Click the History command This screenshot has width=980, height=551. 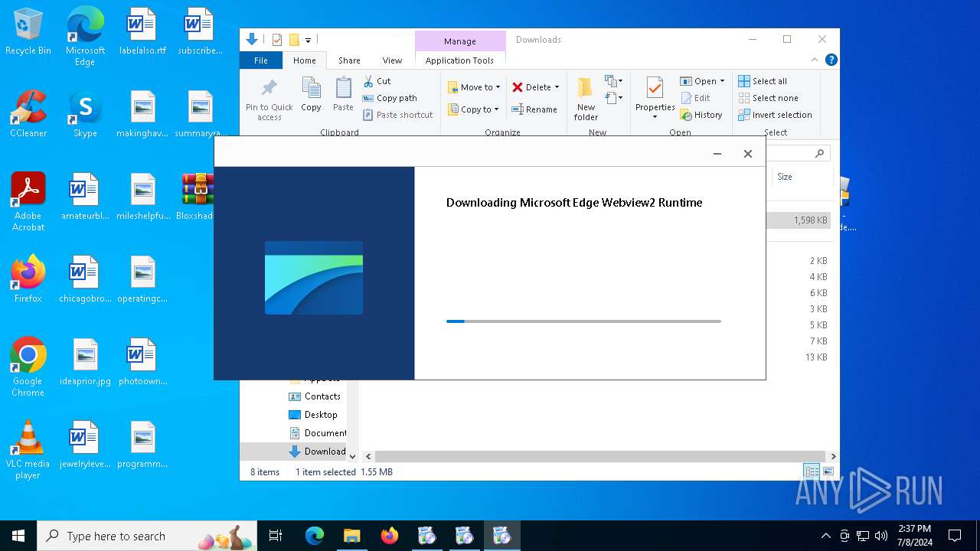tap(701, 115)
